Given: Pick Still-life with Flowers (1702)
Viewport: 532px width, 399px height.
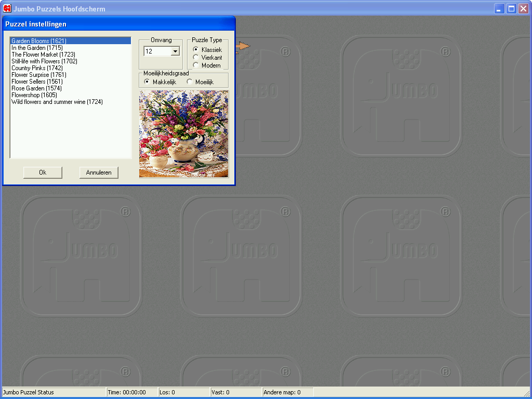Looking at the screenshot, I should (x=71, y=61).
